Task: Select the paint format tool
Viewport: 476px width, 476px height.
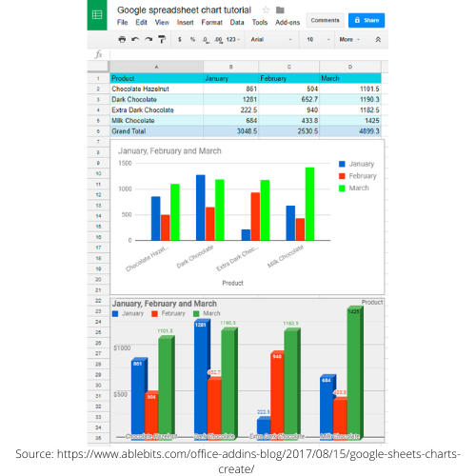Action: pyautogui.click(x=162, y=39)
